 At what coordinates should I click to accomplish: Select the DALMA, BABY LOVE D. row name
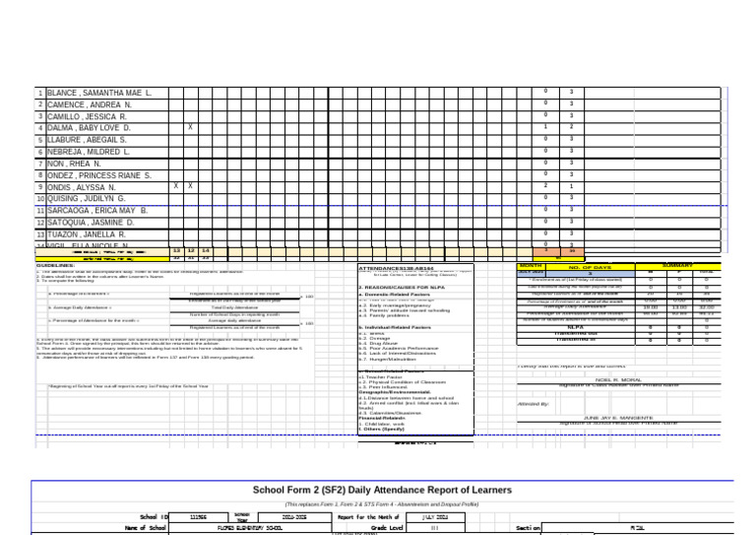coord(89,128)
